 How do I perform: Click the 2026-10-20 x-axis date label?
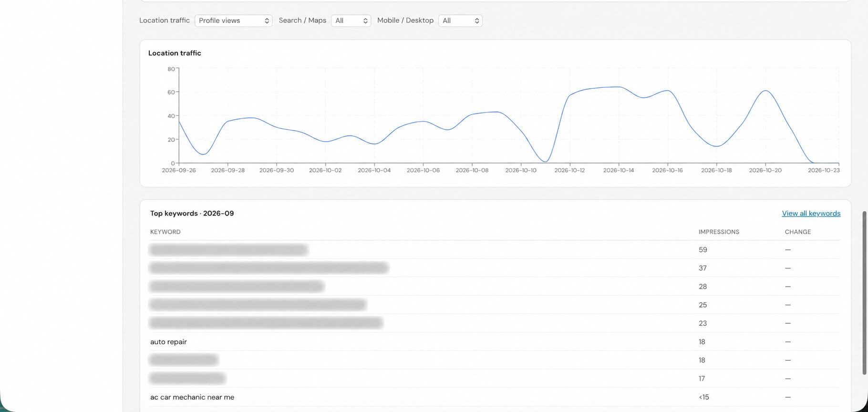[765, 170]
